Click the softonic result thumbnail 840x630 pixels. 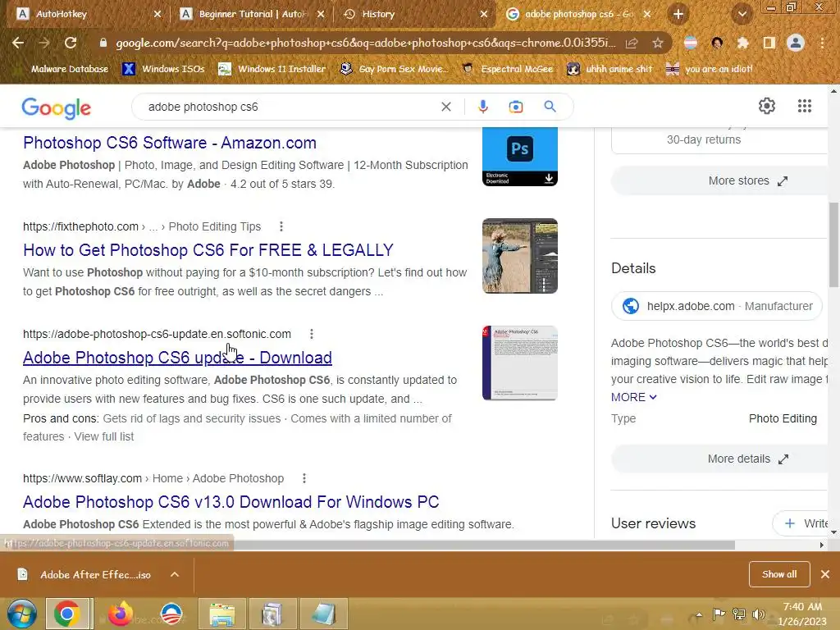(x=519, y=363)
